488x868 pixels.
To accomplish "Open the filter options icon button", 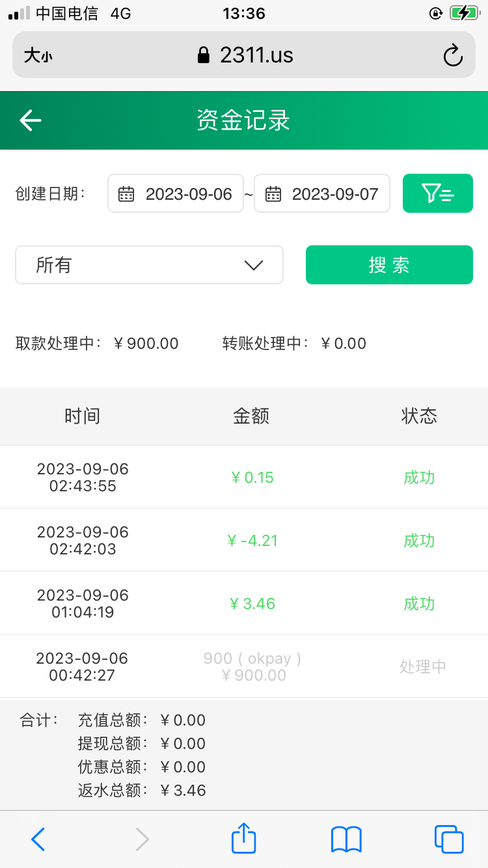I will [x=437, y=193].
